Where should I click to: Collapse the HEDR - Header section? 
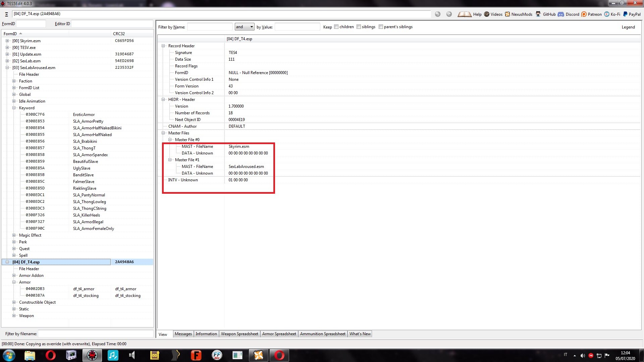click(x=163, y=100)
